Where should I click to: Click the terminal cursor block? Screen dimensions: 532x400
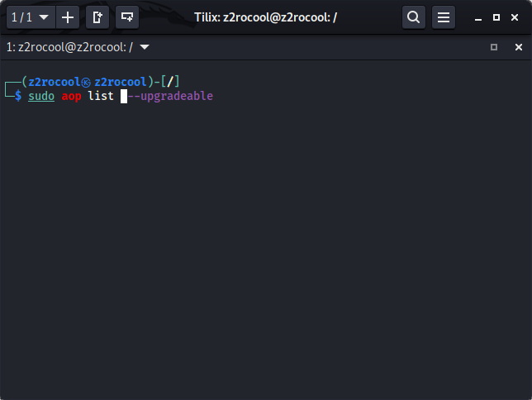124,97
